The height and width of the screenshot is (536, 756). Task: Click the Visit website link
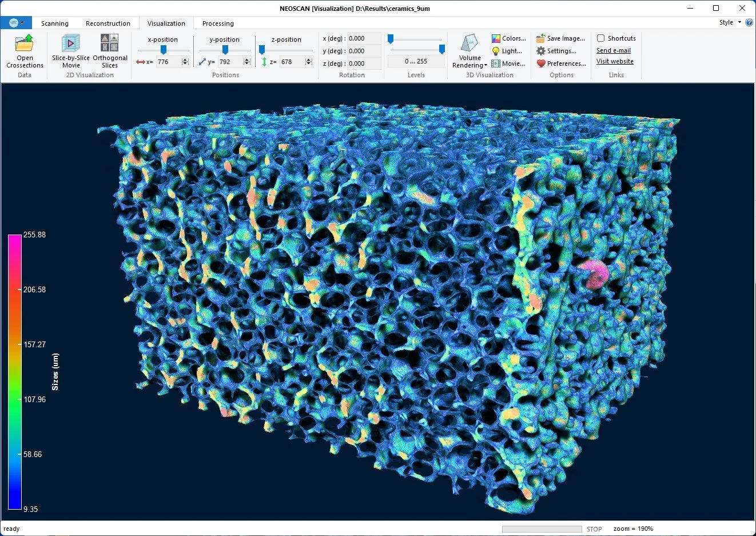click(x=615, y=61)
